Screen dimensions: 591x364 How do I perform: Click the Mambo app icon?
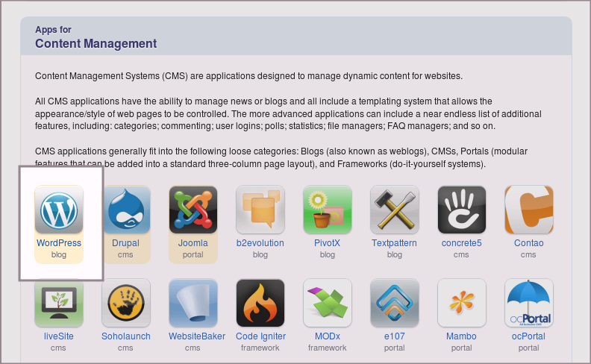(x=462, y=303)
